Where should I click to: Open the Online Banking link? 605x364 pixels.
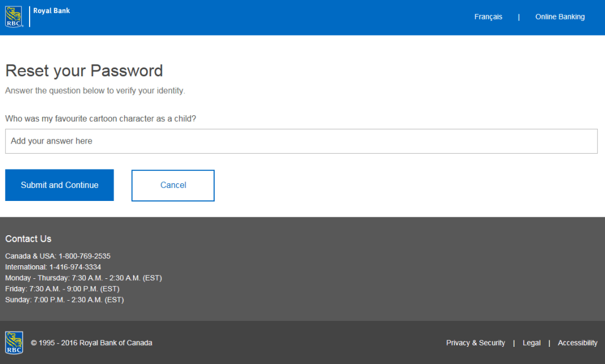(559, 17)
